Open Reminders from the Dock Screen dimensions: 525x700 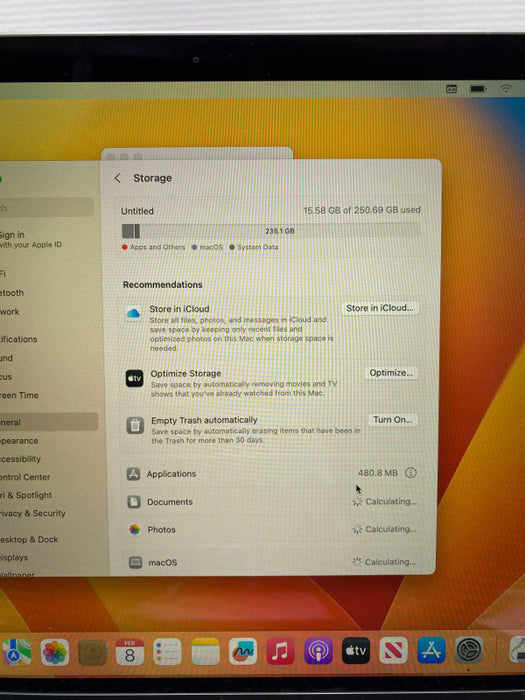click(167, 652)
